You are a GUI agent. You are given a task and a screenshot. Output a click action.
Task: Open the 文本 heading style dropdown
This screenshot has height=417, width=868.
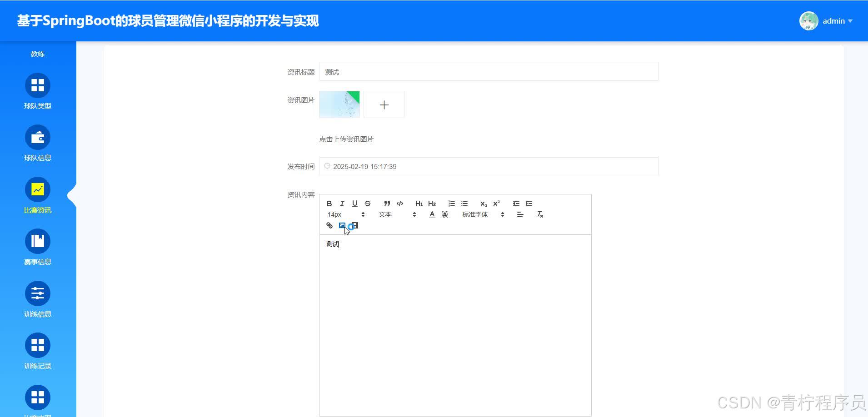[397, 214]
